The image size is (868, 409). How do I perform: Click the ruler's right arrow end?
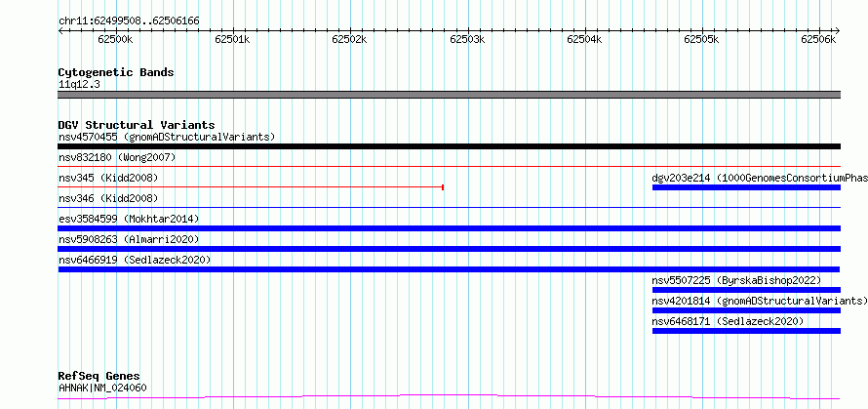838,31
